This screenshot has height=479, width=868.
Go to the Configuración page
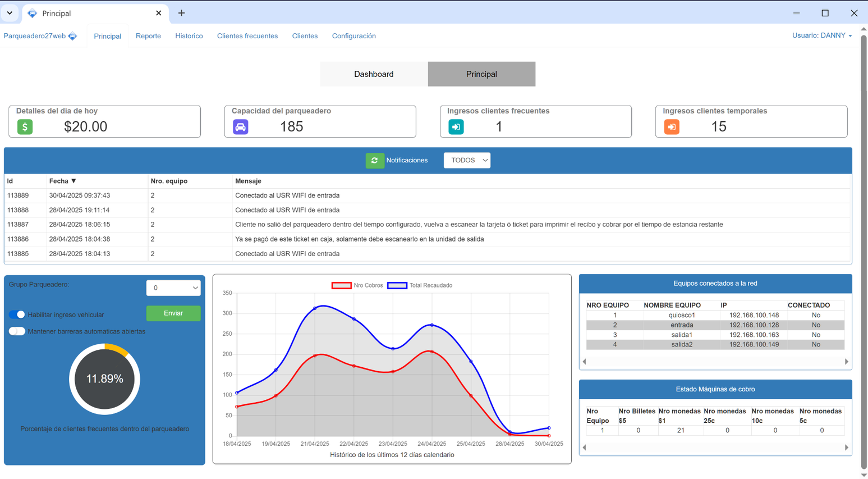(353, 36)
